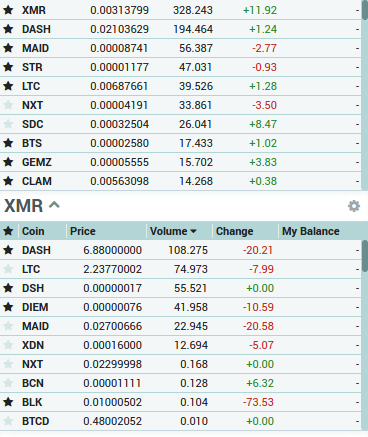This screenshot has height=437, width=368.
Task: Sort the list by Price column header
Action: (x=83, y=231)
